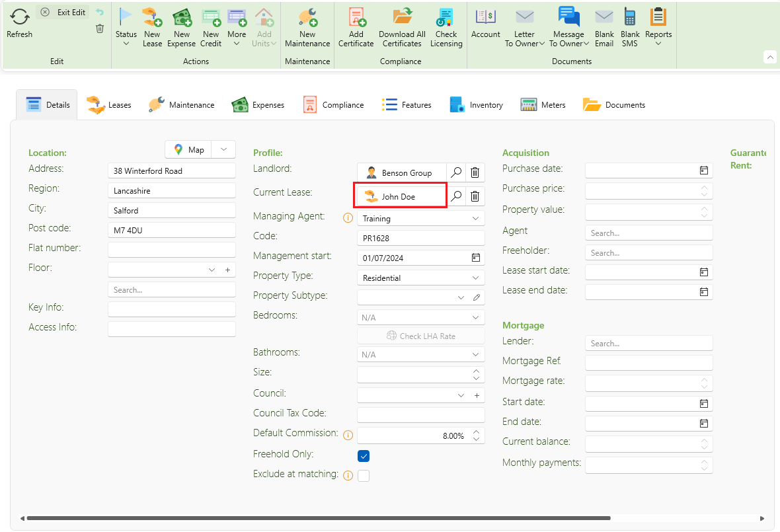The height and width of the screenshot is (532, 780).
Task: Delete current lease John Doe with trash icon
Action: pos(475,196)
